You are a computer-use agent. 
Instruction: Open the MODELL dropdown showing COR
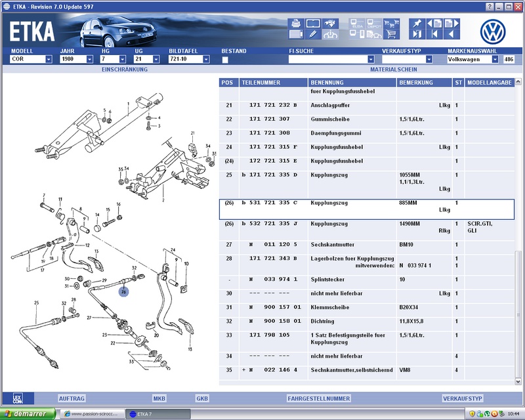tap(49, 59)
